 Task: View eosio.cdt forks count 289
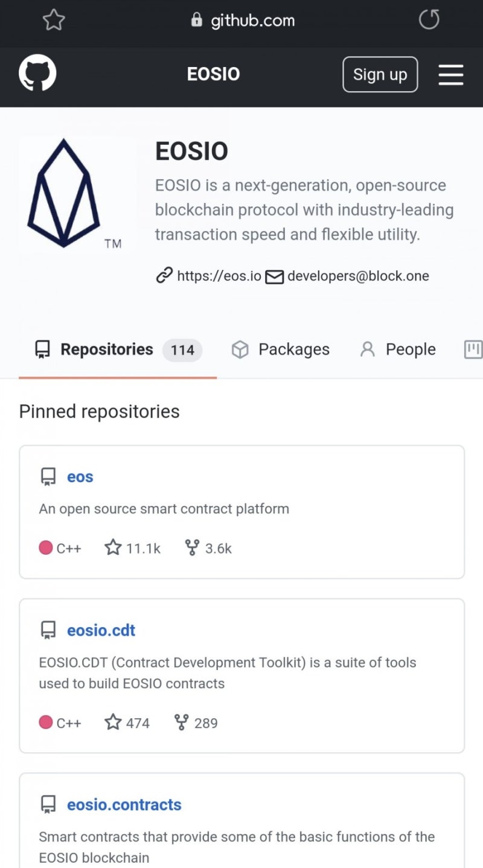pos(196,723)
